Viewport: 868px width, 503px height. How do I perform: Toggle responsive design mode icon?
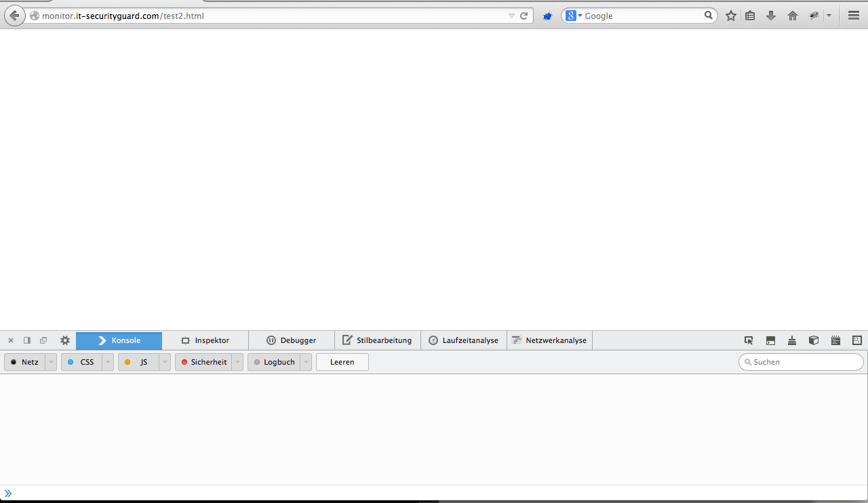[x=857, y=340]
